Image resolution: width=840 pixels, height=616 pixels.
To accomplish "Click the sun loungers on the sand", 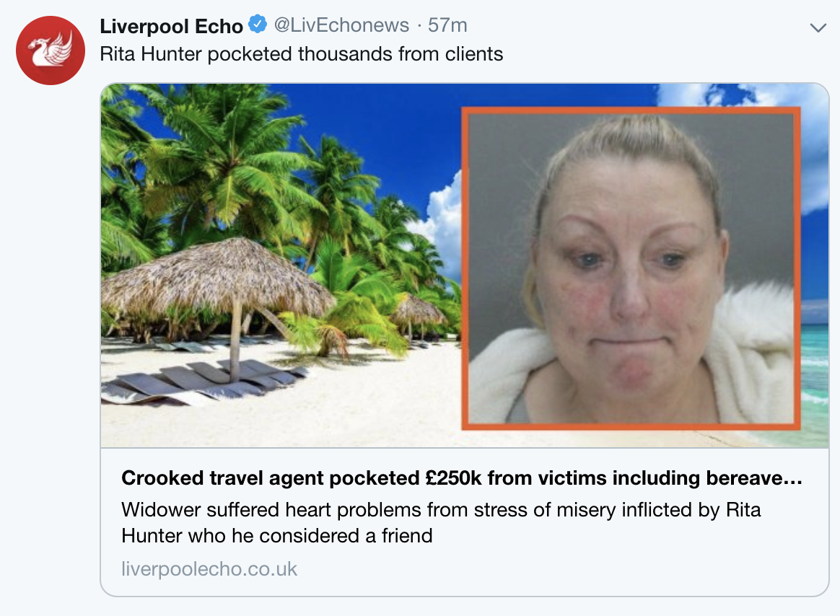I will point(204,382).
